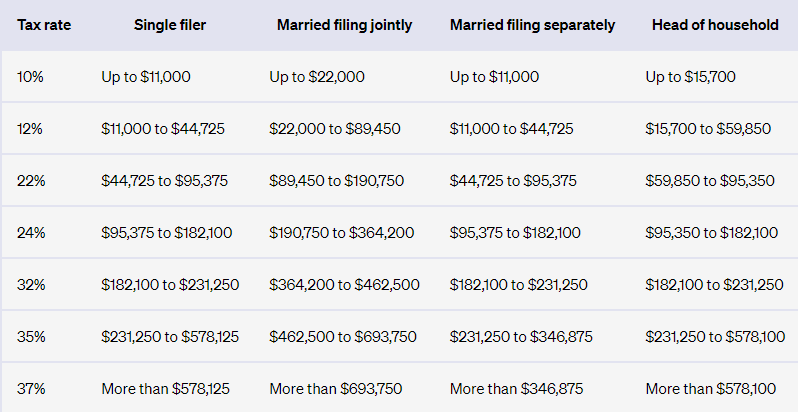Select the 24% tax rate cell
Screen dimensions: 798x412
tap(31, 232)
